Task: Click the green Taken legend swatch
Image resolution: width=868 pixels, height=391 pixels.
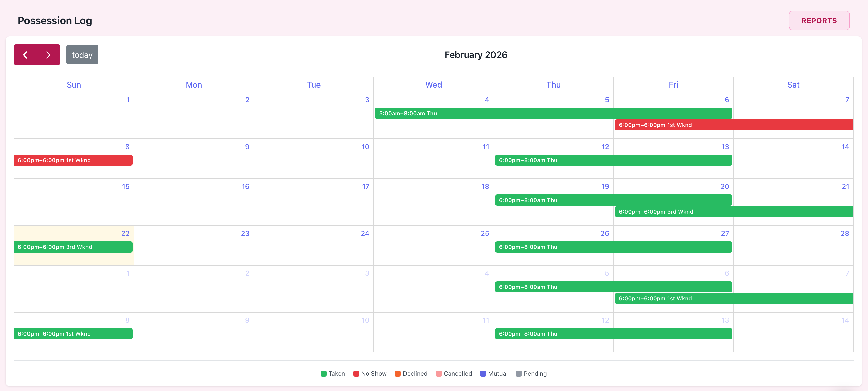Action: click(324, 374)
